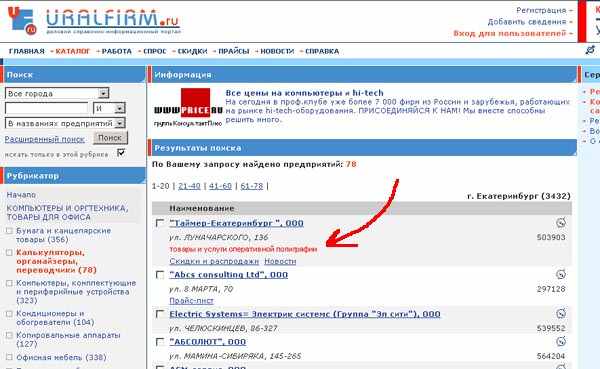Click the search text input field

[47, 108]
